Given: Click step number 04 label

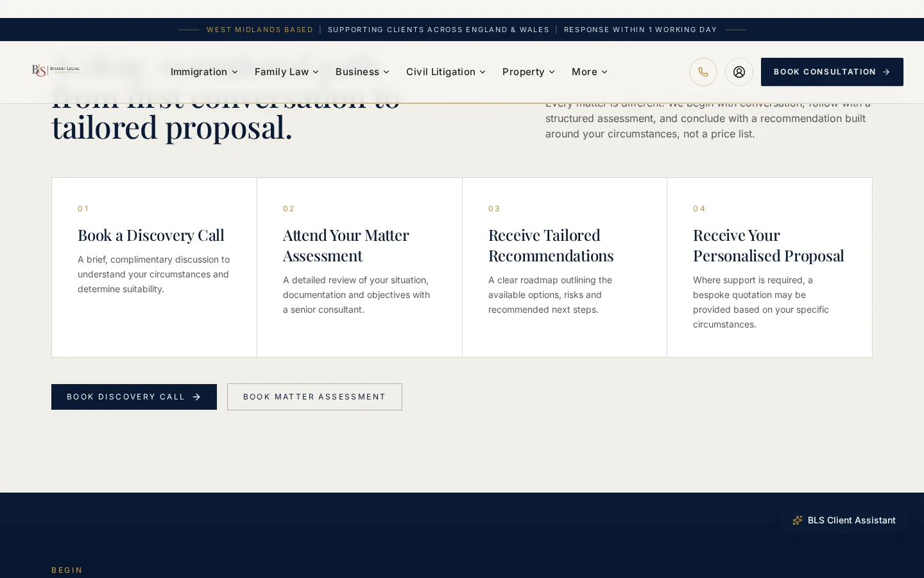Looking at the screenshot, I should (699, 209).
